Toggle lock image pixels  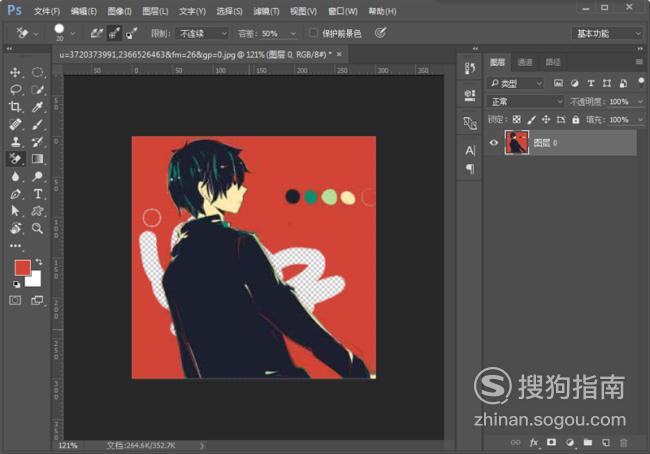pos(531,120)
